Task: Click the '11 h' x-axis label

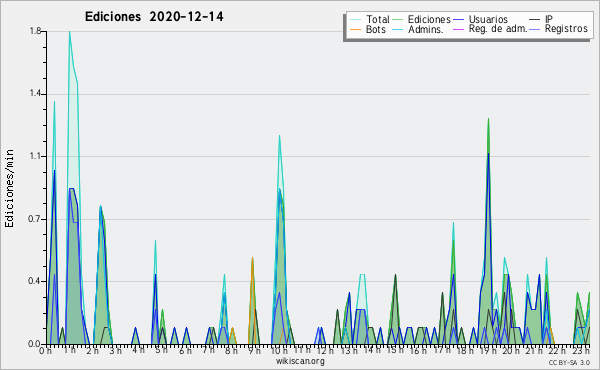Action: point(302,350)
